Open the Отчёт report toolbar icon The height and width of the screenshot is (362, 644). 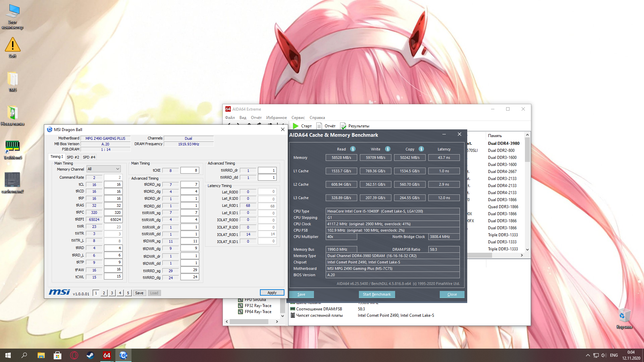point(319,126)
